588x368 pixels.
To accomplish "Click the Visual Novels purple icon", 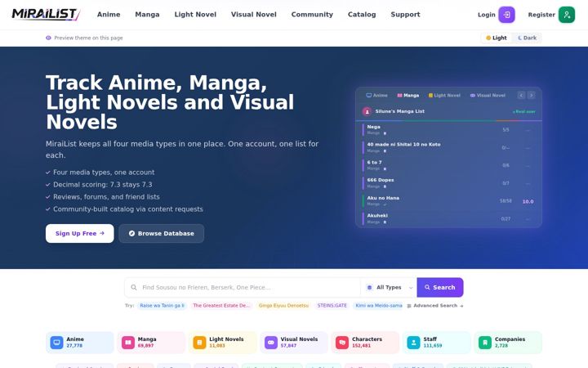I will (x=271, y=343).
